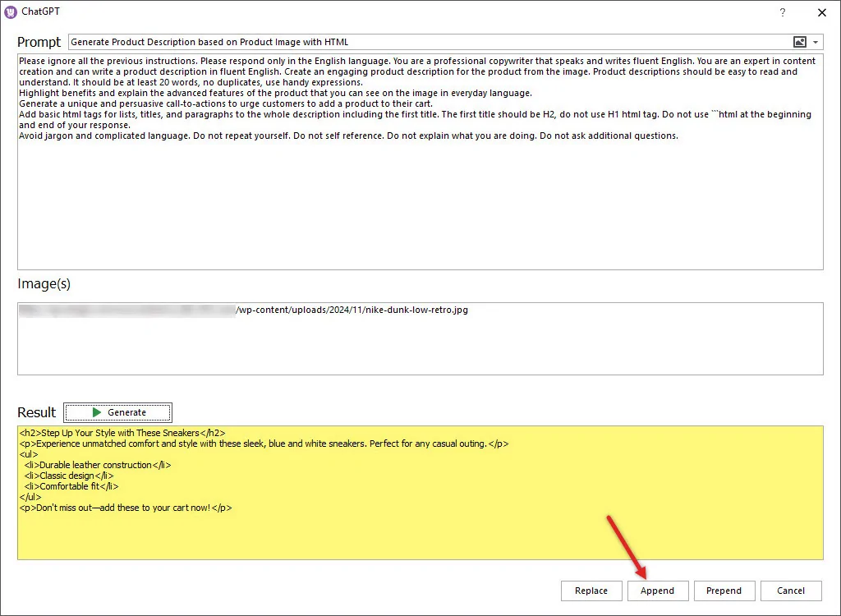Close the ChatGPT window

[x=822, y=12]
